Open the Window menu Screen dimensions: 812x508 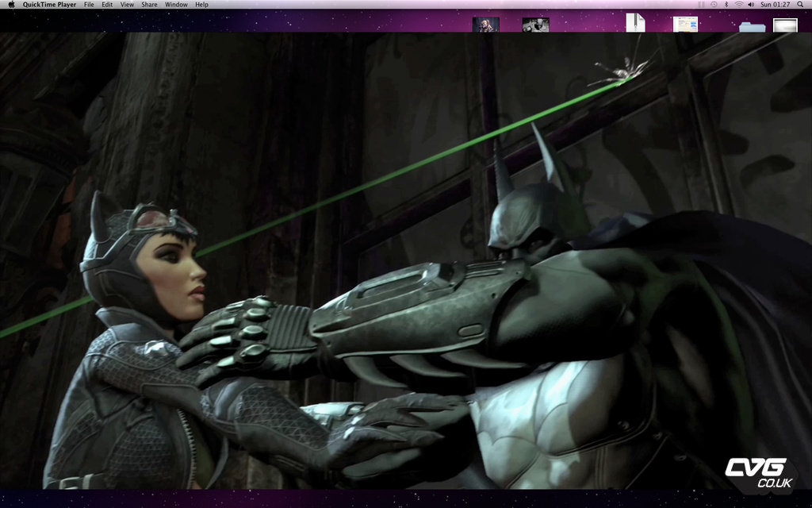point(176,5)
